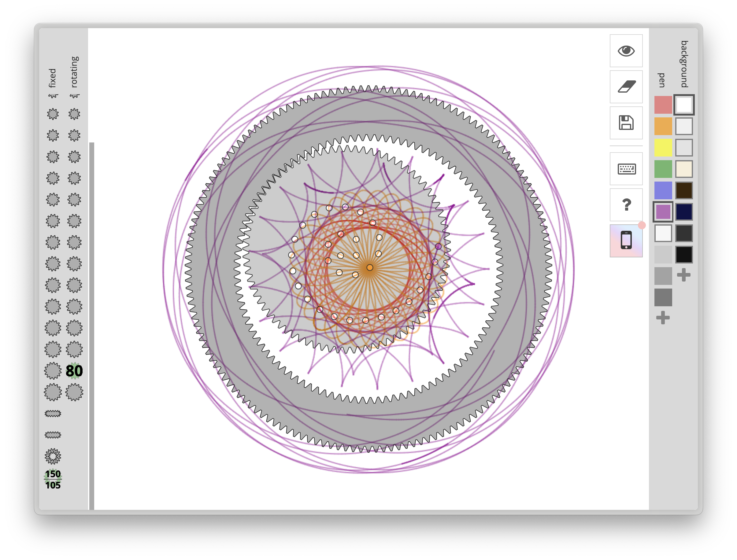Pick the red pen color swatch
737x560 pixels.
click(x=663, y=105)
